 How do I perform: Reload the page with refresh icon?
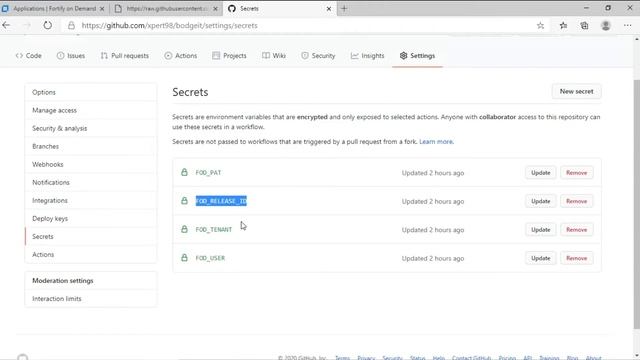click(47, 25)
